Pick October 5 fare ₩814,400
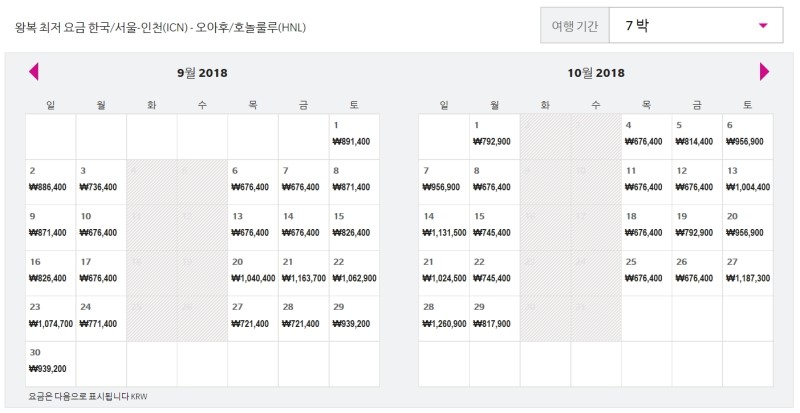 point(697,136)
